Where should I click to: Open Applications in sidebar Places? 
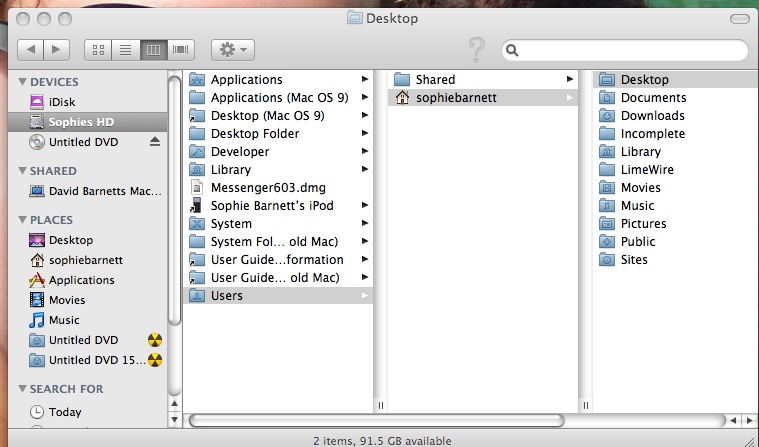[87, 280]
